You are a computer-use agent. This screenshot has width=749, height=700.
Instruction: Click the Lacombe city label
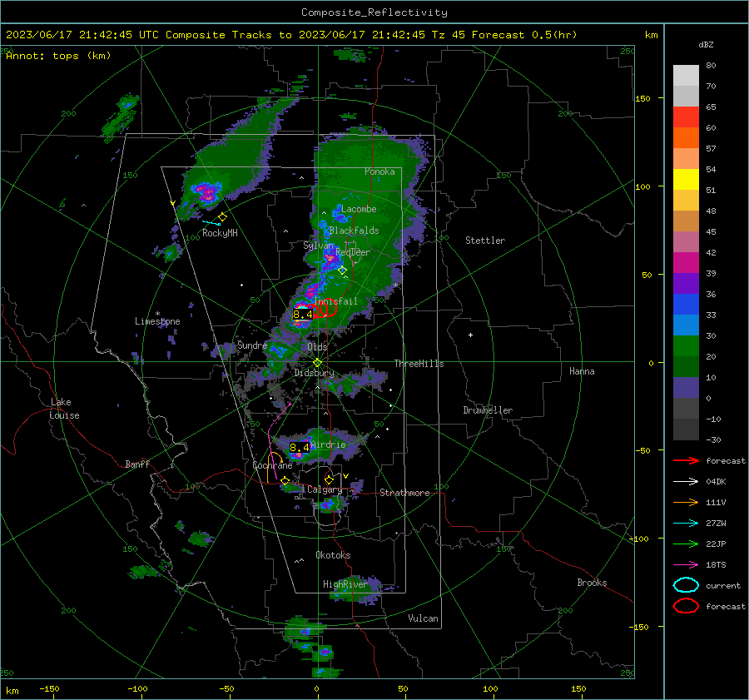click(x=359, y=209)
